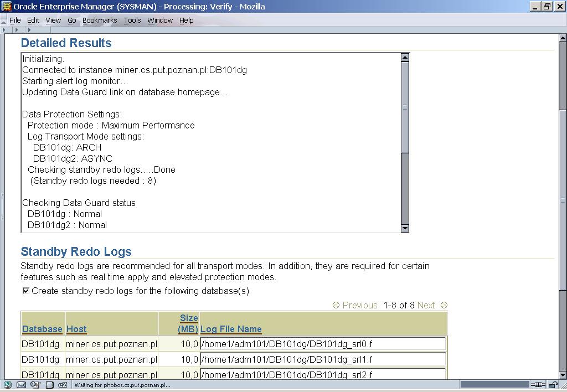Click the online/offline connection plug icon
This screenshot has width=567, height=392.
click(538, 385)
